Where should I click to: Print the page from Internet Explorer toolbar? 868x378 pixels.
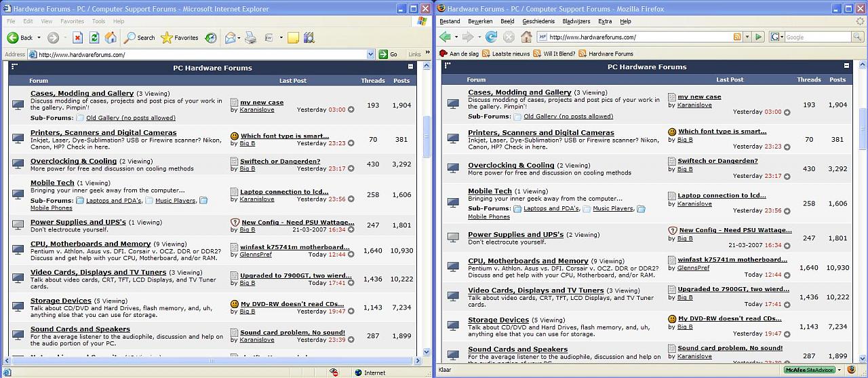pos(250,37)
